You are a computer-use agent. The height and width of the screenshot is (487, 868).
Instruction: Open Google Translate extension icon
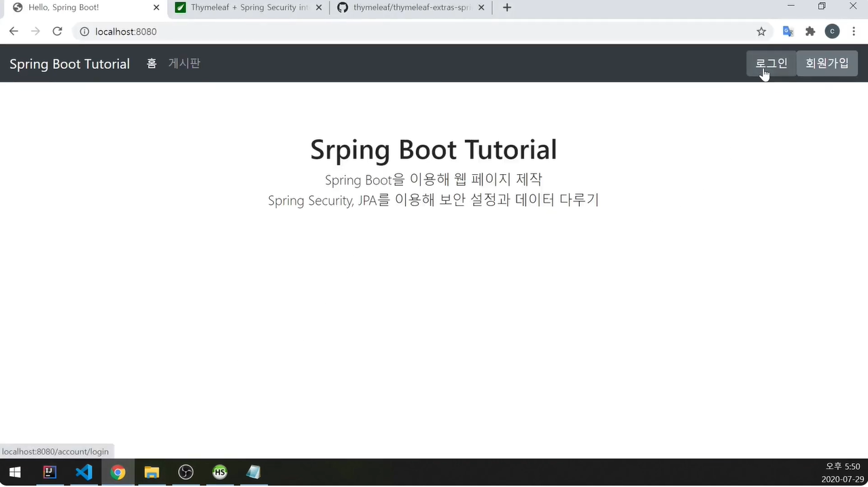(788, 31)
